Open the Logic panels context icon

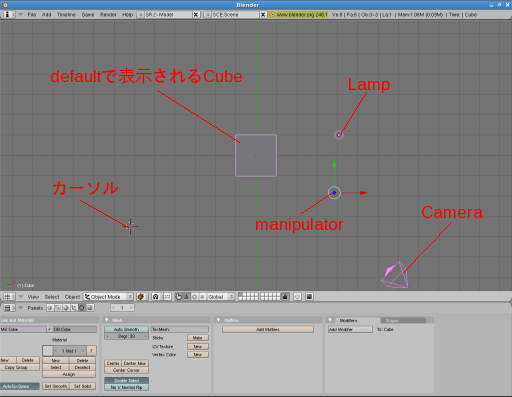pos(50,308)
